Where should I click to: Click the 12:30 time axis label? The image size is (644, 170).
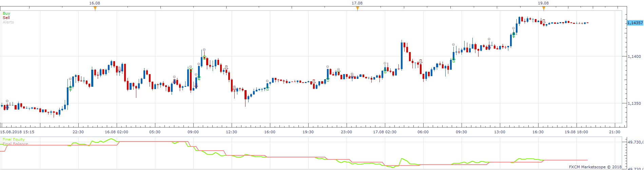click(x=232, y=132)
